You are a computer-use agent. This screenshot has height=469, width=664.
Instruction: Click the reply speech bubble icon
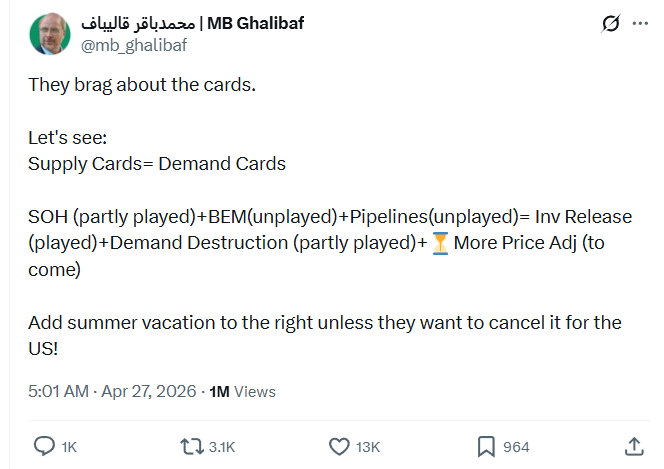tap(44, 446)
